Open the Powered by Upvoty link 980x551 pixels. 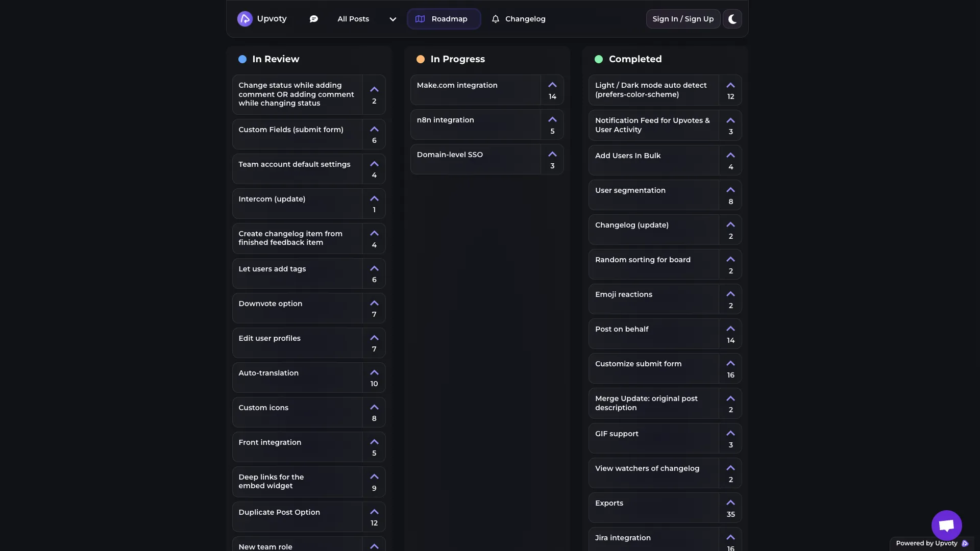[927, 543]
